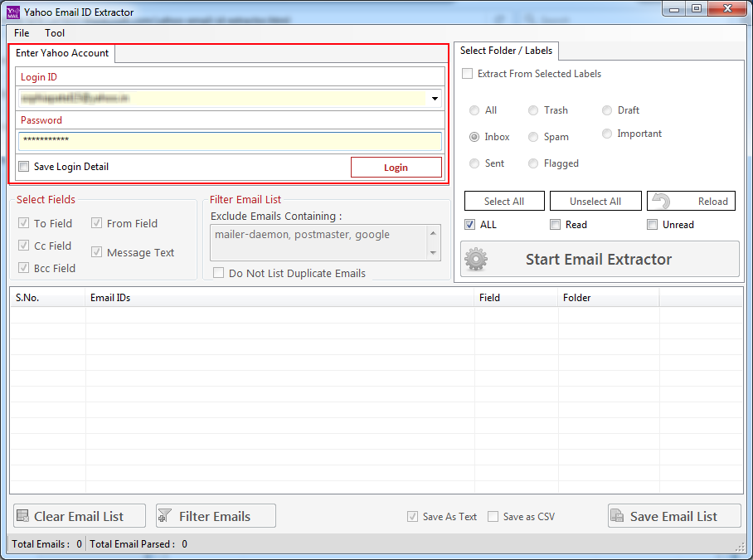This screenshot has width=753, height=560.
Task: Toggle the ALL messages checkbox
Action: point(469,224)
